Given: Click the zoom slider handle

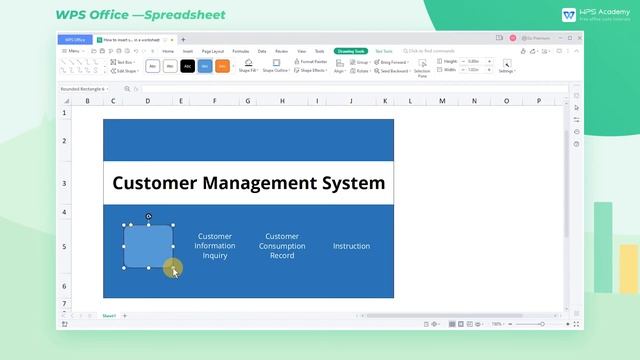Looking at the screenshot, I should (542, 324).
